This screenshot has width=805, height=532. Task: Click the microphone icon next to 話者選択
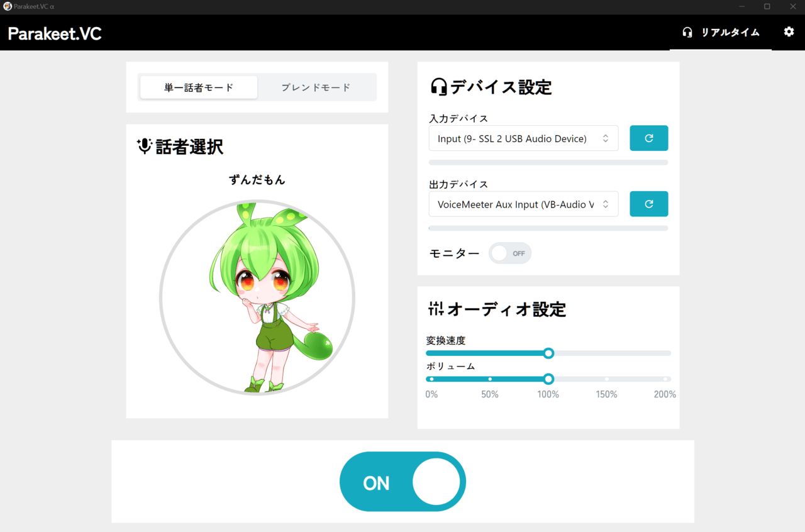tap(145, 147)
